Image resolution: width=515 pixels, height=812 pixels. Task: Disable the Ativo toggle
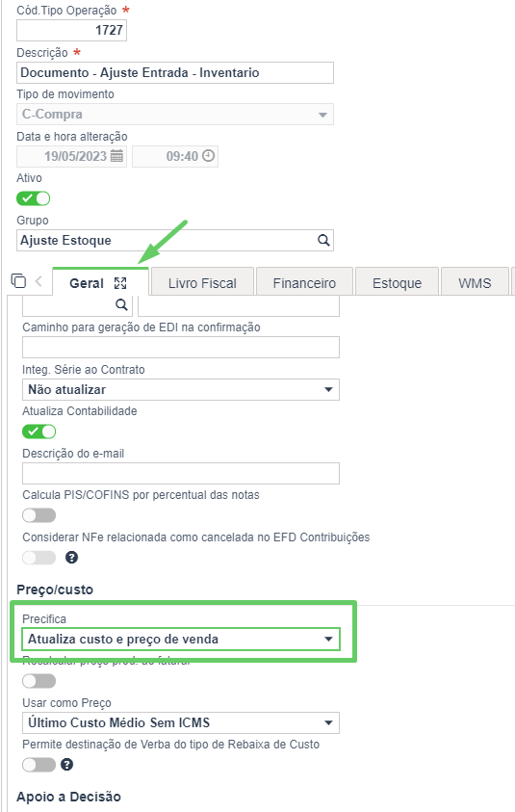(x=33, y=198)
